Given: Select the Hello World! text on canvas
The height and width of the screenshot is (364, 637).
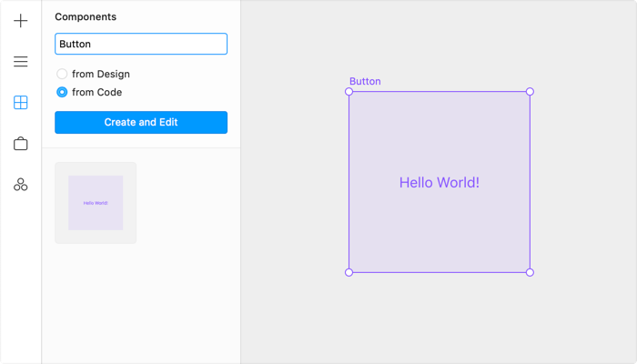Looking at the screenshot, I should point(439,183).
